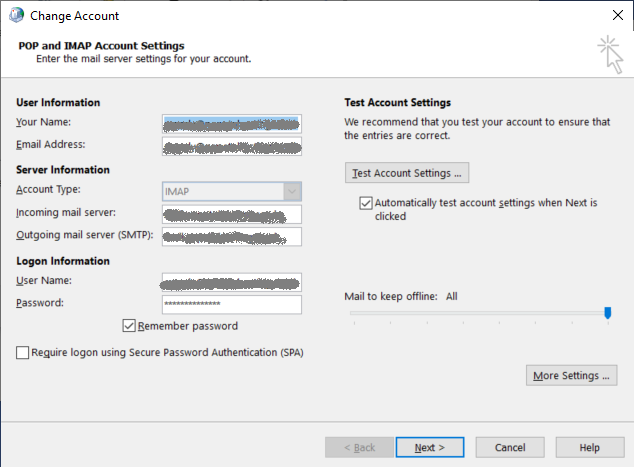Enable Require logon using Secure Password Authentication

pos(23,352)
